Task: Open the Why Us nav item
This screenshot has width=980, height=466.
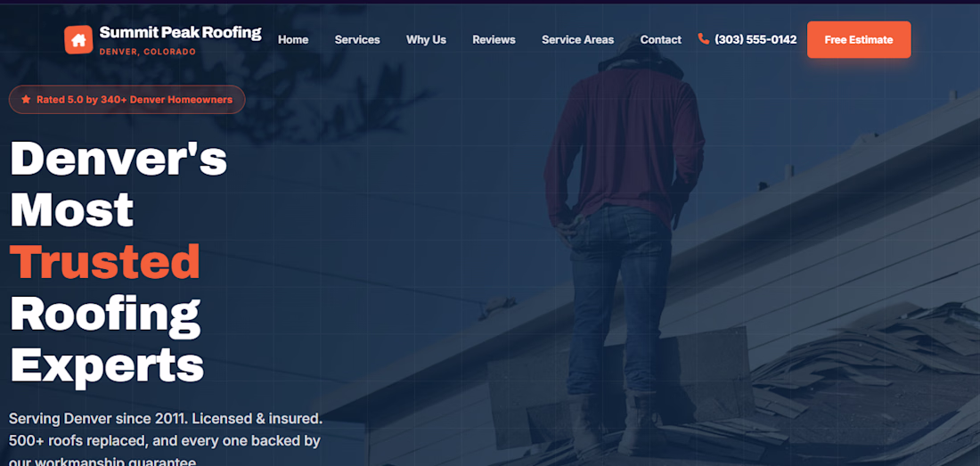Action: [x=426, y=40]
